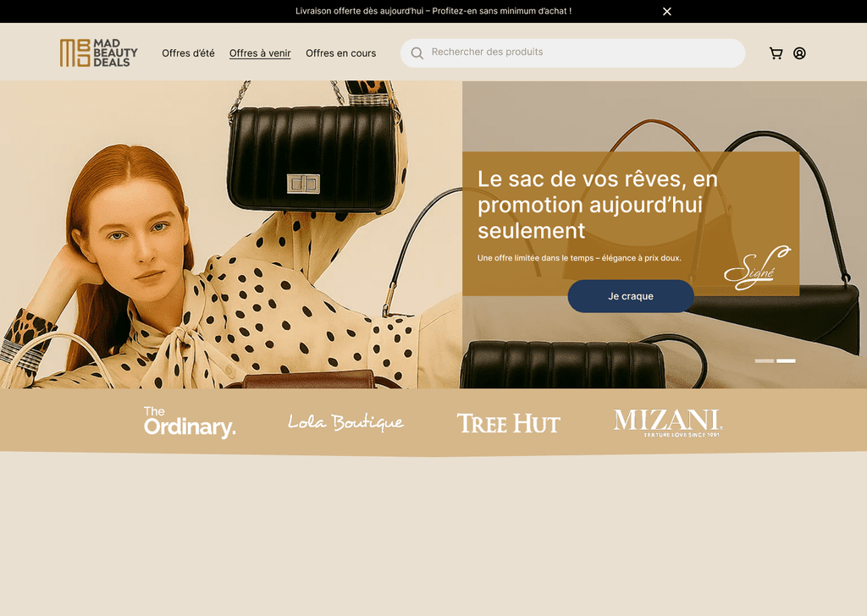Screen dimensions: 867x616
Task: Open Mizani brand logo
Action: pyautogui.click(x=668, y=422)
